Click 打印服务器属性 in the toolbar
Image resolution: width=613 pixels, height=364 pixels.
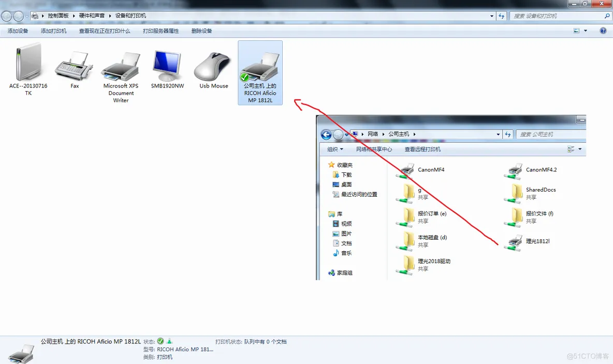[160, 31]
